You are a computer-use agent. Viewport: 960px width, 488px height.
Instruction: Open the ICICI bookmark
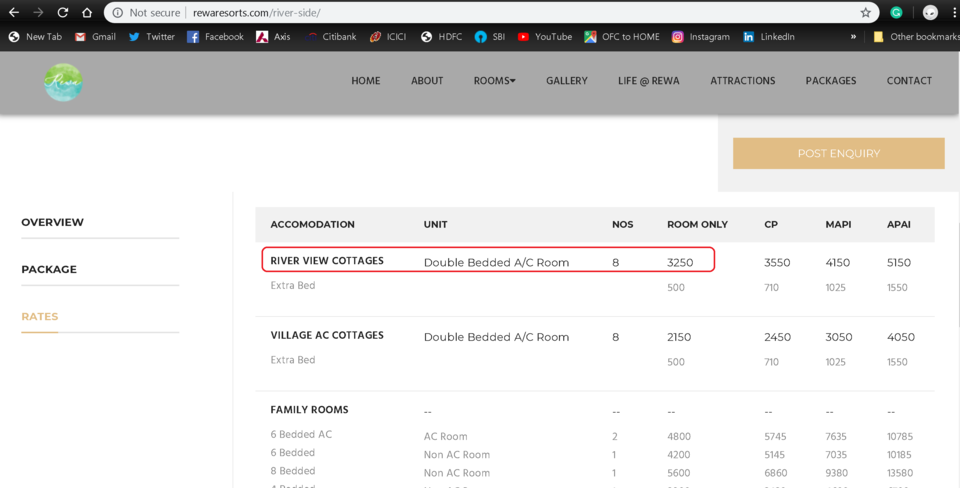388,37
